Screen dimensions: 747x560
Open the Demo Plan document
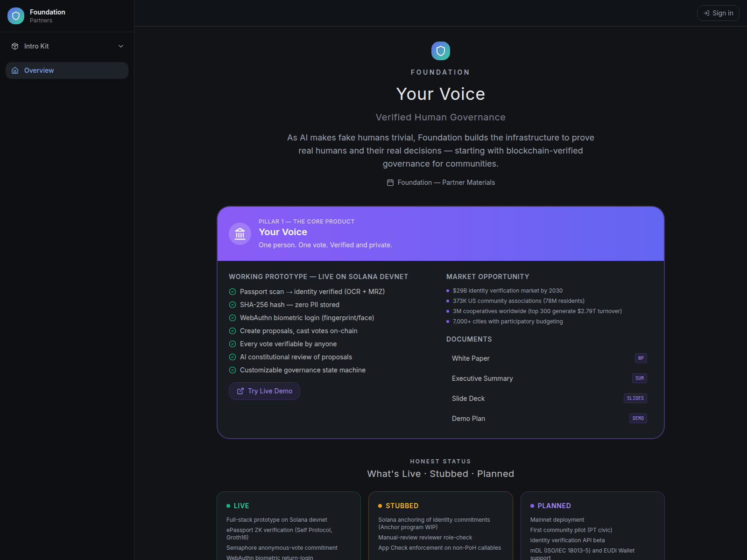(550, 419)
